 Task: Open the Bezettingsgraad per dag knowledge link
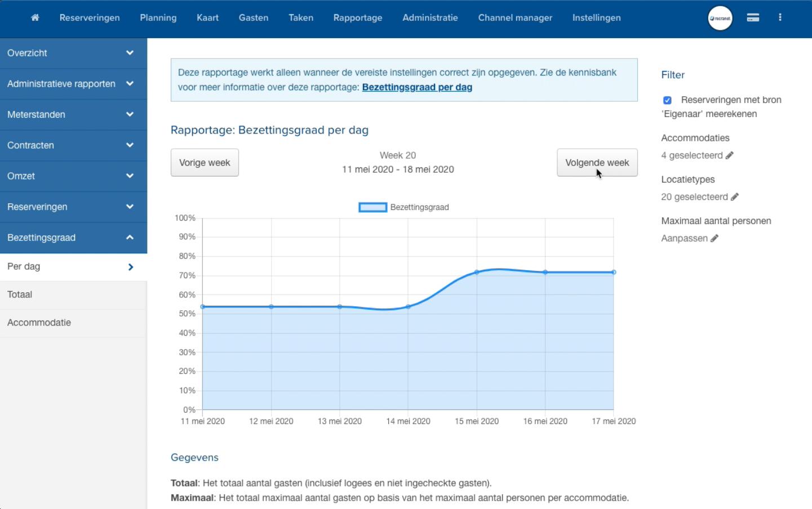pos(417,87)
